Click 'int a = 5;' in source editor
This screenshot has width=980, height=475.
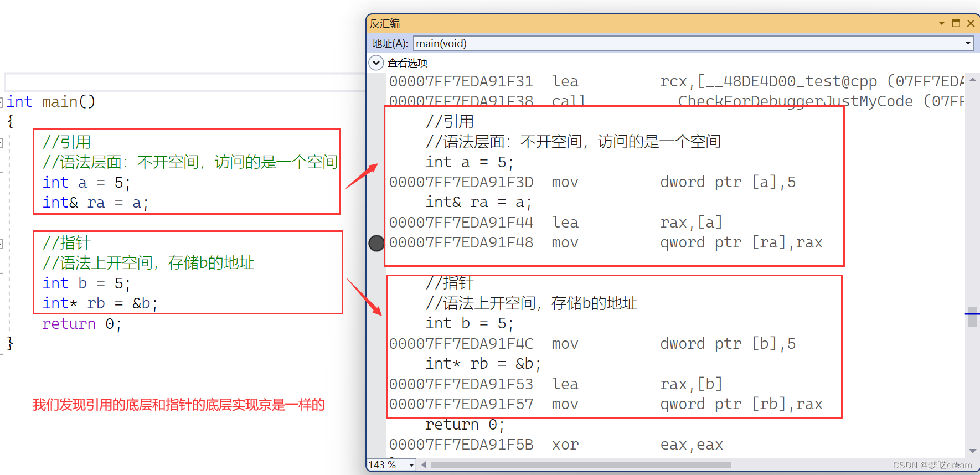pyautogui.click(x=86, y=183)
